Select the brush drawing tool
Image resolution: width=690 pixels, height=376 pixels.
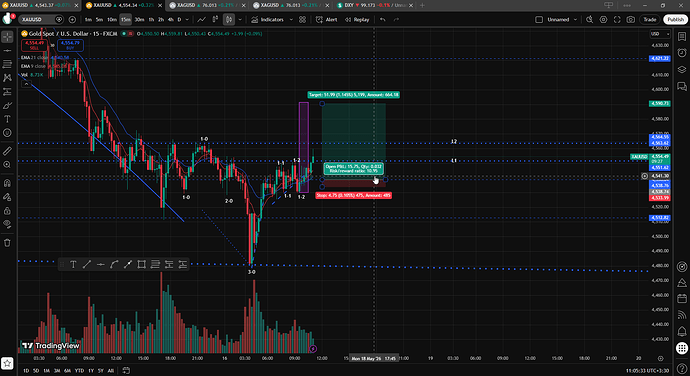point(7,105)
